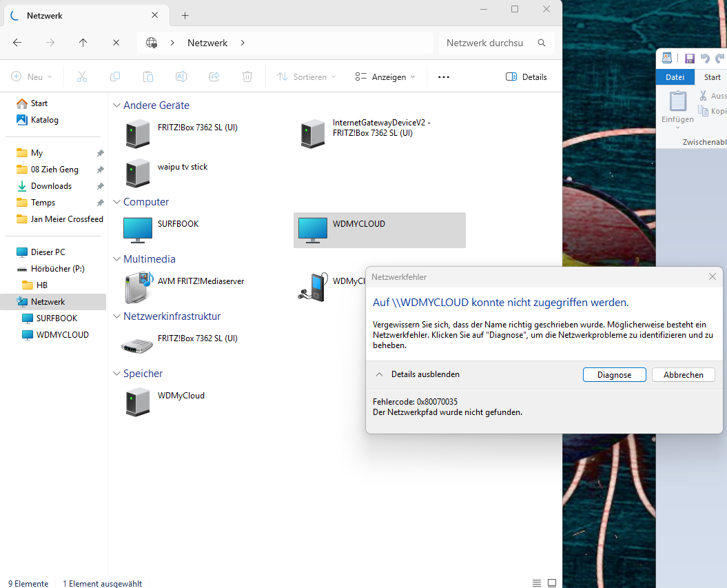The image size is (727, 588).
Task: Click the Copy icon in toolbar
Action: [115, 77]
